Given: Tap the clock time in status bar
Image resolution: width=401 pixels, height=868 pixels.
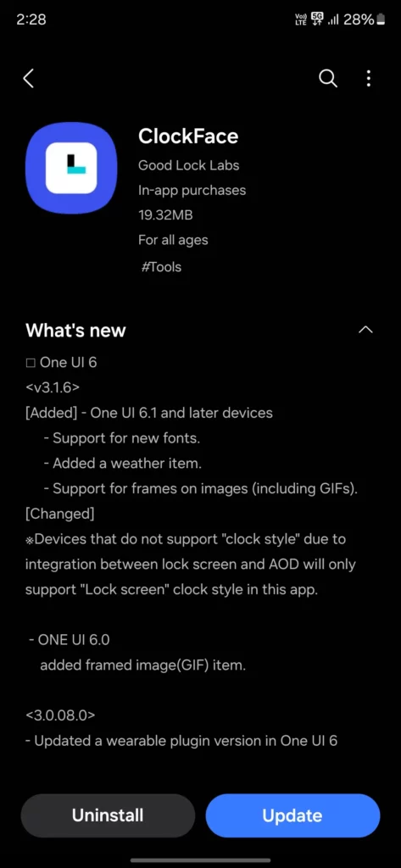Looking at the screenshot, I should (x=31, y=19).
